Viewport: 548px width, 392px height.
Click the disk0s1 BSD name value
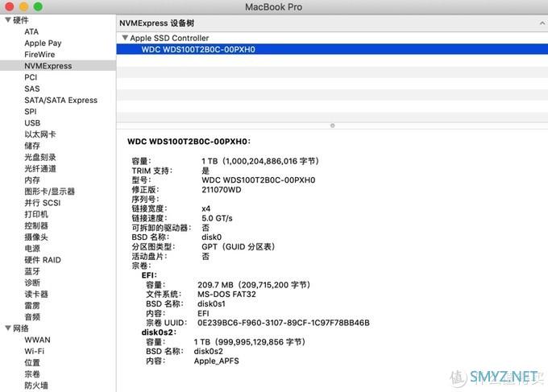(211, 304)
